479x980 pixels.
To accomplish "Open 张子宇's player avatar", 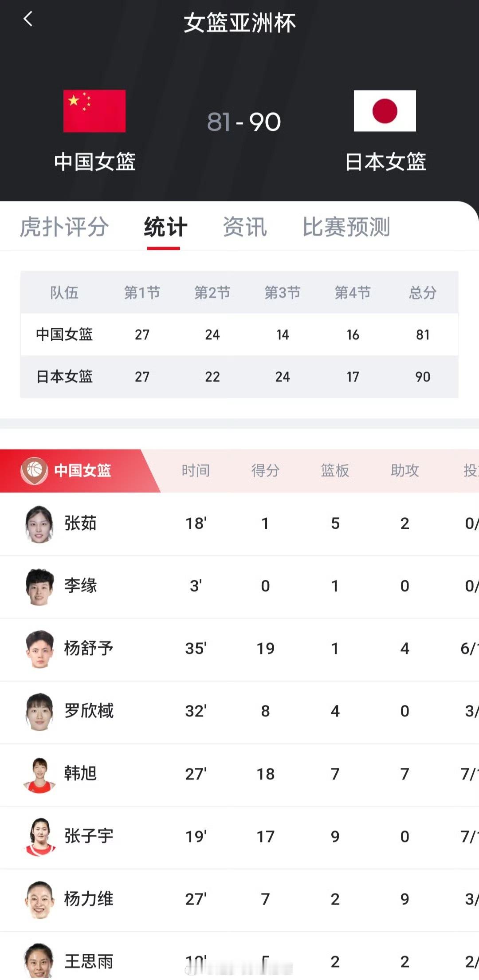I will (39, 837).
